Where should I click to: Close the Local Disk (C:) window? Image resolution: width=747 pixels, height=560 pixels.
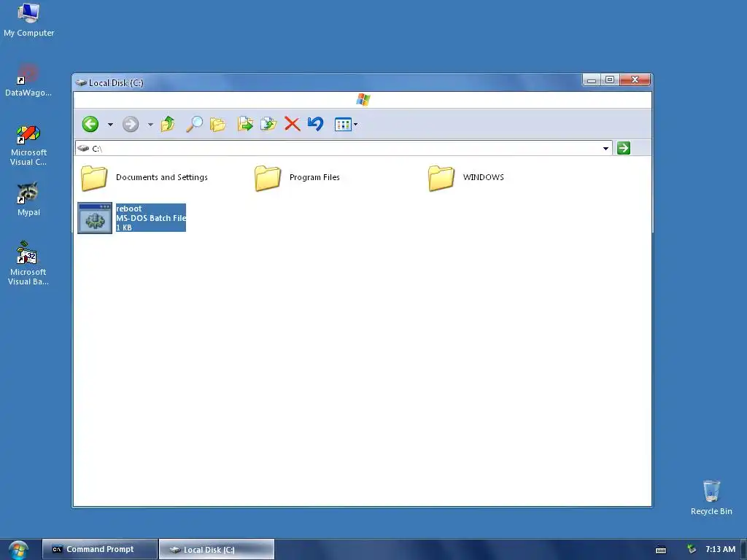click(x=635, y=80)
